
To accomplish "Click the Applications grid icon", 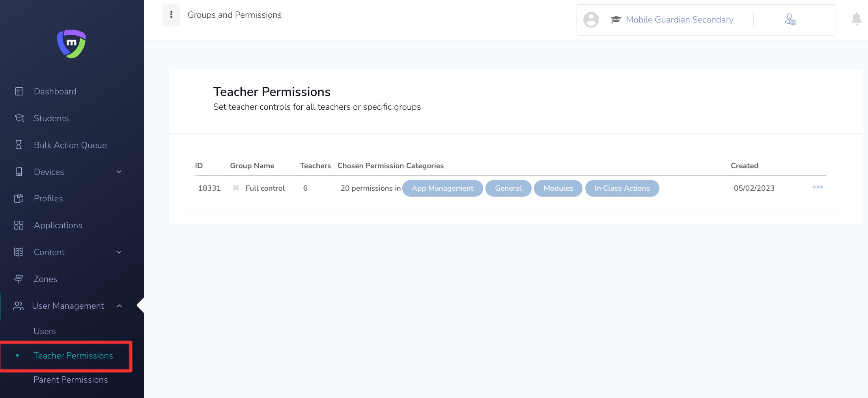I will pos(19,225).
